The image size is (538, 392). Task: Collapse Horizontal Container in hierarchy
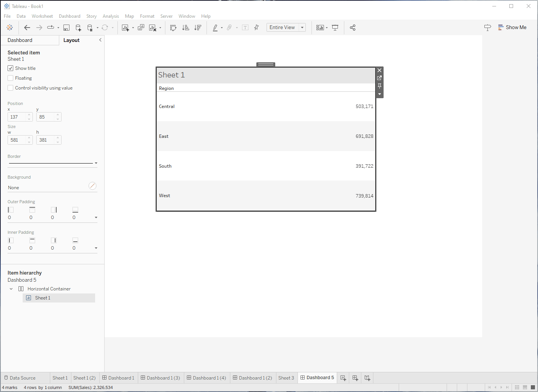[x=11, y=289]
